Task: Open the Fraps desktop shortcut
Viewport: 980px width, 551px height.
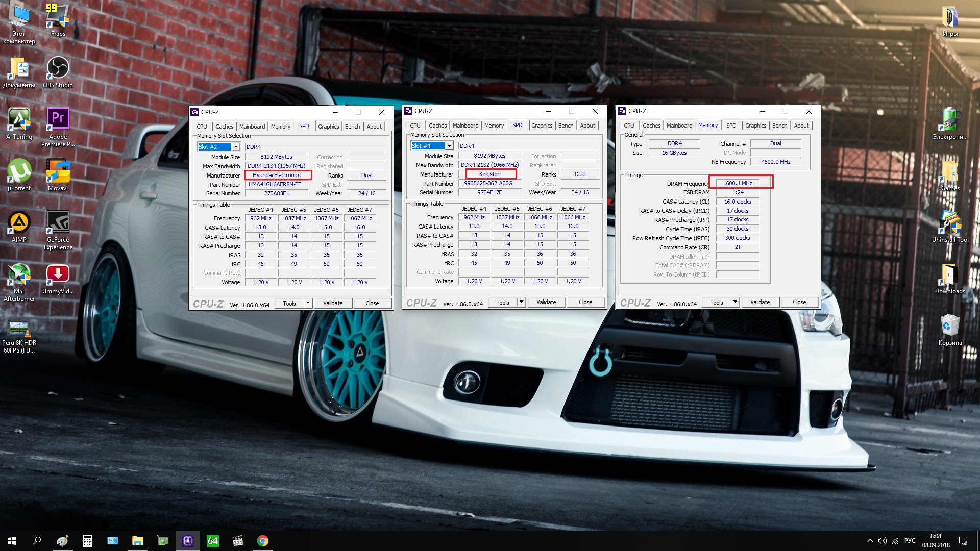Action: pos(58,17)
